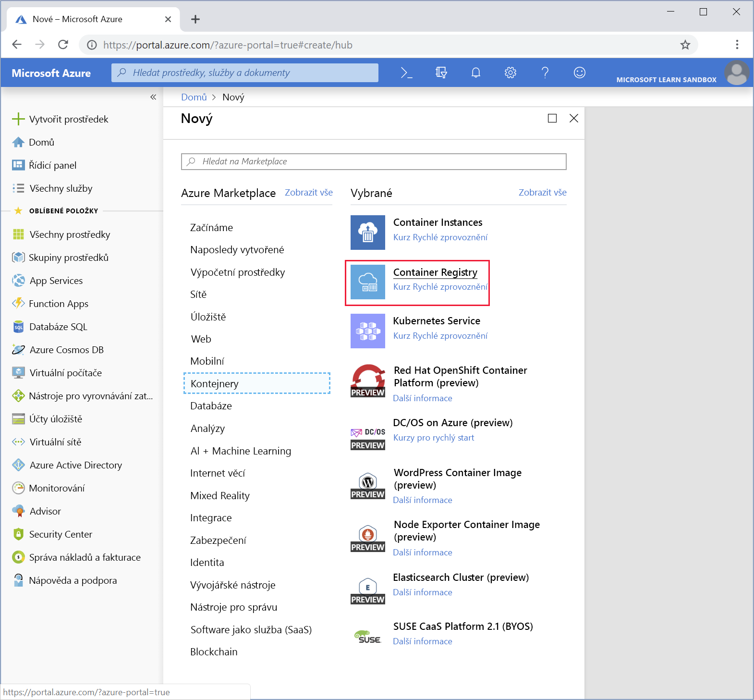Click the WordPress Container Image icon
754x700 pixels.
(368, 486)
